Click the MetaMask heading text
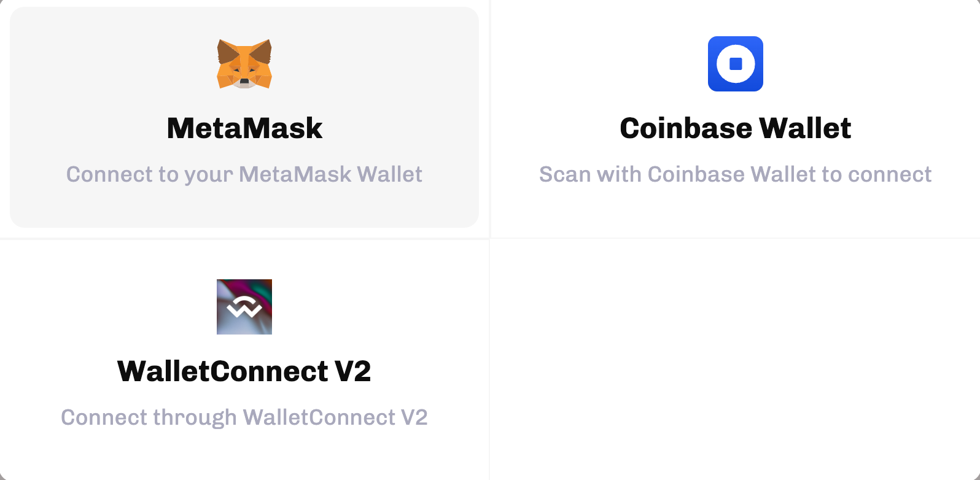 click(x=244, y=128)
